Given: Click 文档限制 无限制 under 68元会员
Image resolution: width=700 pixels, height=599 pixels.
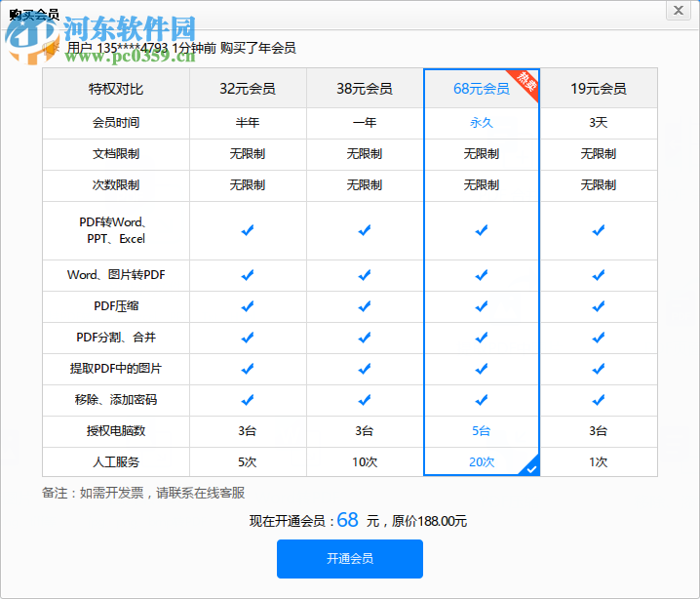Looking at the screenshot, I should (x=482, y=154).
